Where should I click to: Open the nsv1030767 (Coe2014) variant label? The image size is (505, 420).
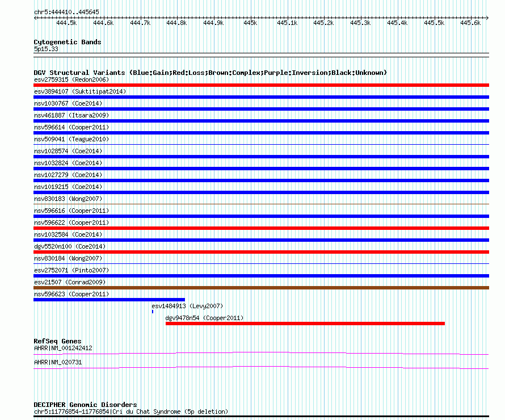point(68,103)
